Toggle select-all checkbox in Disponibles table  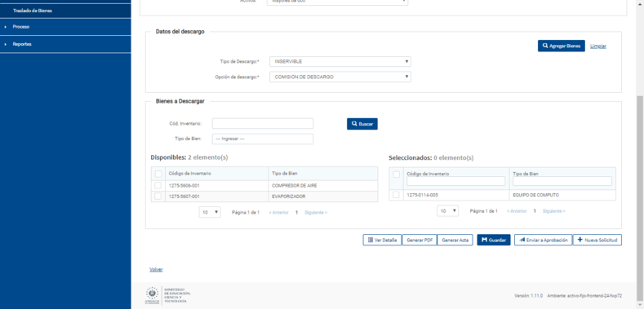[x=158, y=174]
